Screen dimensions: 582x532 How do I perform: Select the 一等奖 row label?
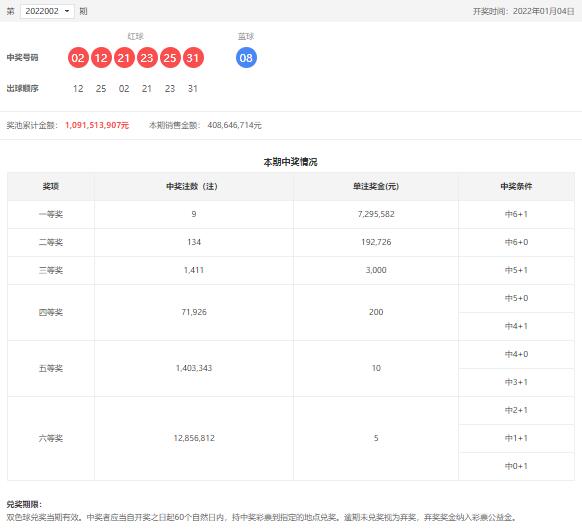tap(51, 214)
